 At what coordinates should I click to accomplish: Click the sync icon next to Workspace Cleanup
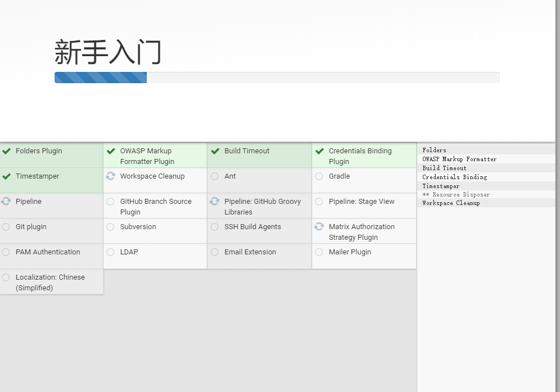click(x=110, y=176)
